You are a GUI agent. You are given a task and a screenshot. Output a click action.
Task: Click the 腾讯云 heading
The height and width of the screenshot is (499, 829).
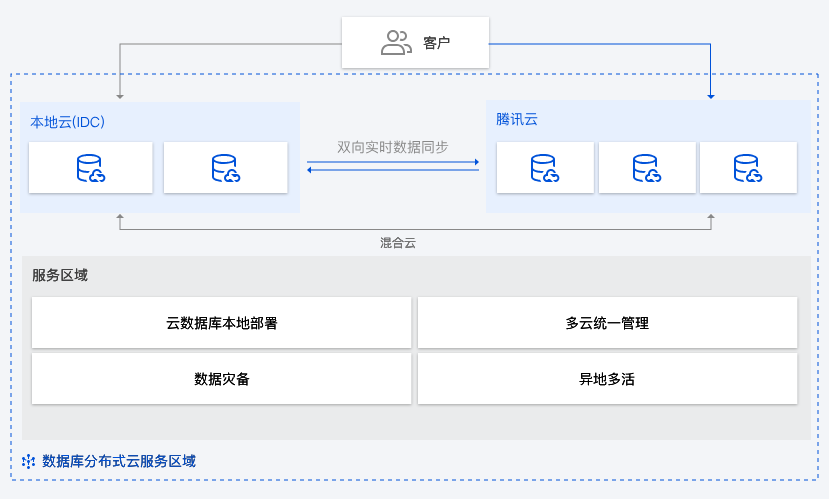(x=517, y=120)
